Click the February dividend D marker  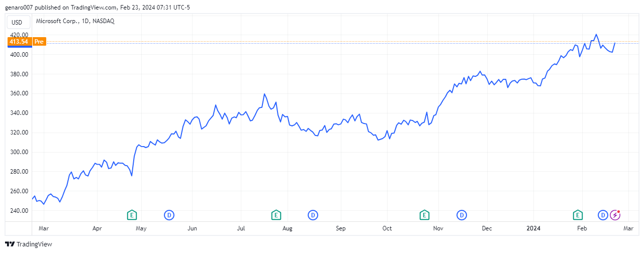(x=603, y=215)
